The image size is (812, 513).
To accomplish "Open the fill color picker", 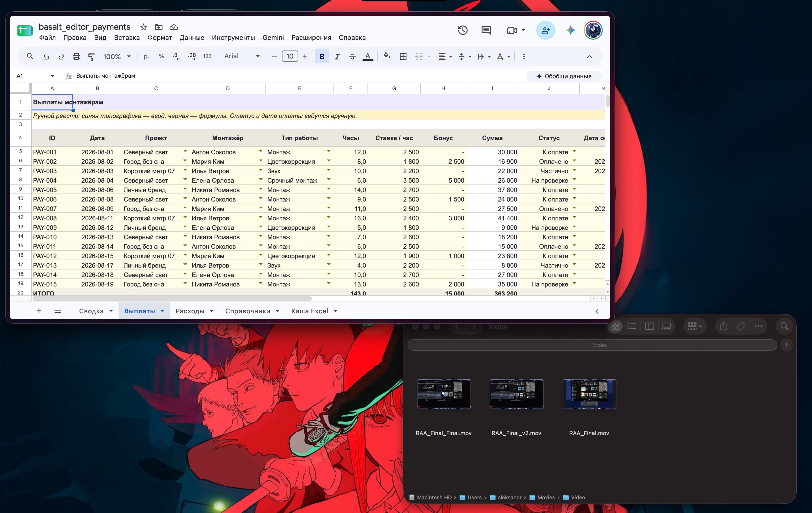I will (387, 56).
